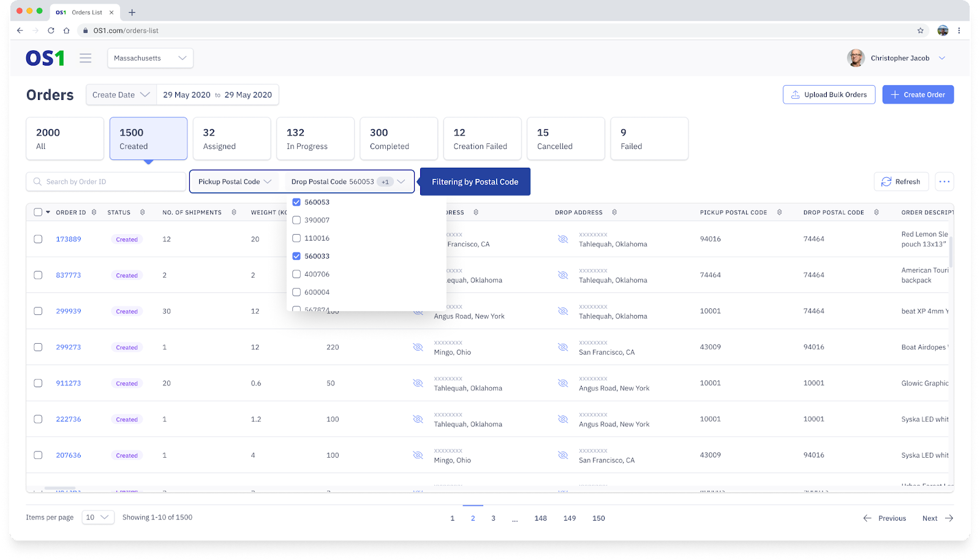This screenshot has height=560, width=980.
Task: Bookmark page with the star icon
Action: [x=920, y=31]
